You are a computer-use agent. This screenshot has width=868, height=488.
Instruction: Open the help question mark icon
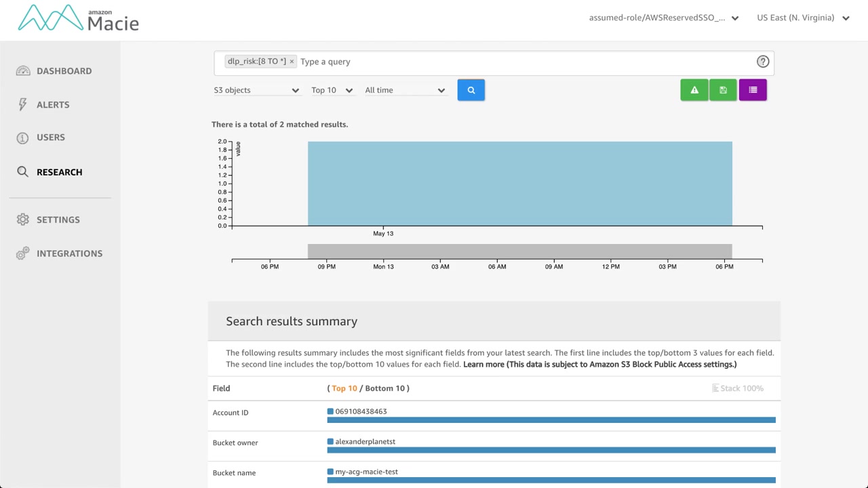[x=763, y=62]
